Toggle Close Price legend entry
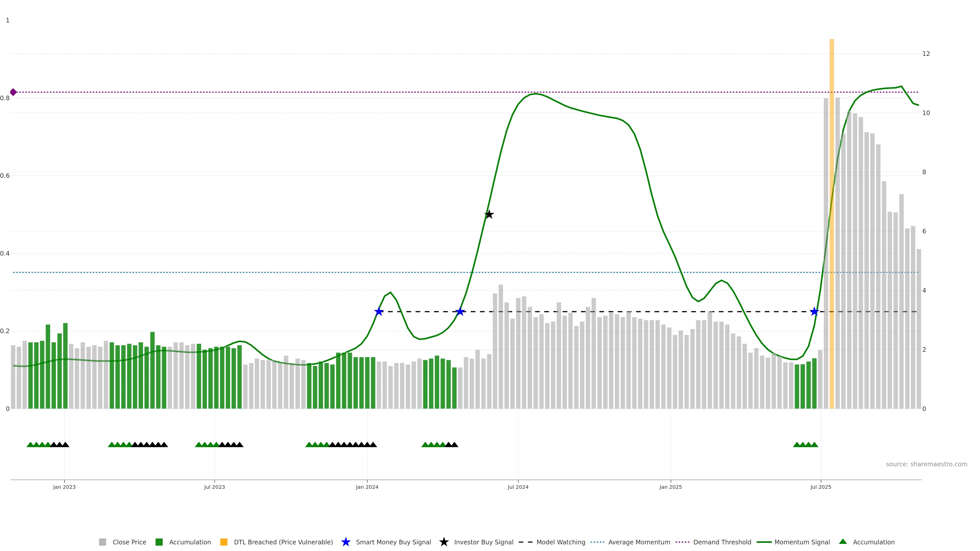980x551 pixels. (x=129, y=542)
